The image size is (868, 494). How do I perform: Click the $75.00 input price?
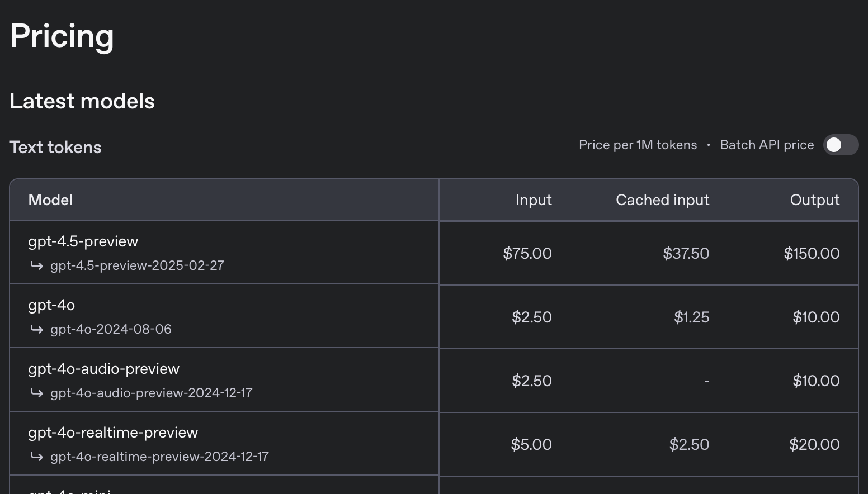click(x=527, y=254)
